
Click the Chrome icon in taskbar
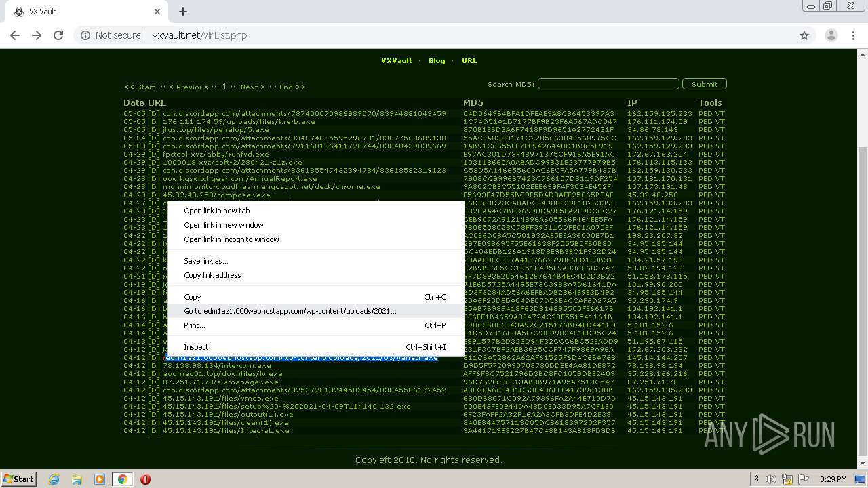pos(122,479)
